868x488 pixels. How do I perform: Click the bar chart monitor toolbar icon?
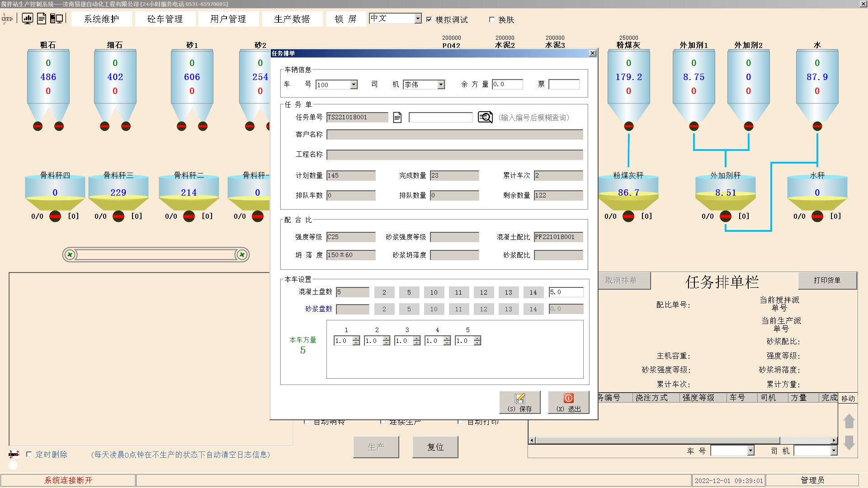click(x=28, y=19)
